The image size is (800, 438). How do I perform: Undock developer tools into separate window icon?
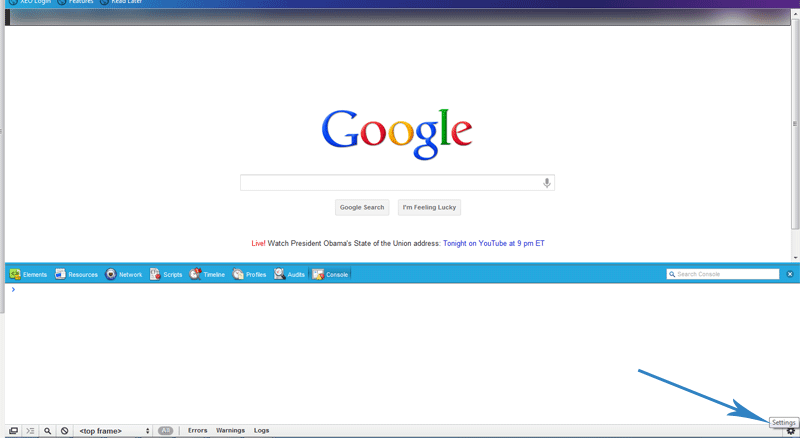pyautogui.click(x=13, y=431)
